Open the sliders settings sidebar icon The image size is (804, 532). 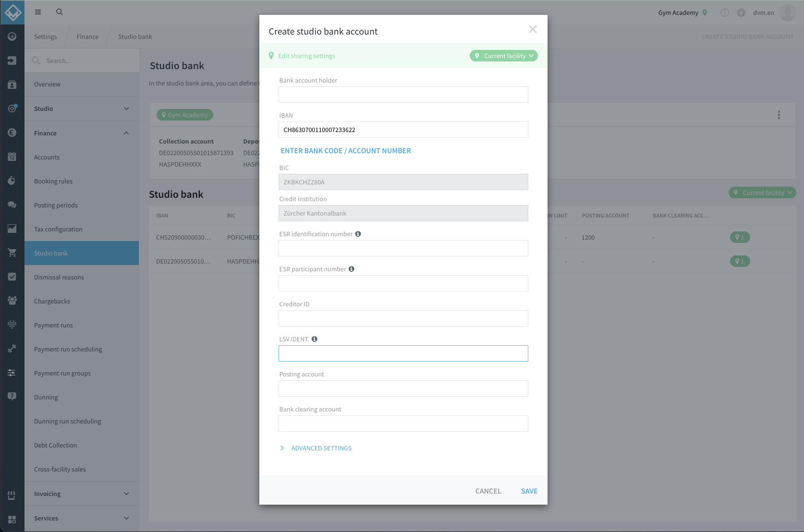pos(12,373)
